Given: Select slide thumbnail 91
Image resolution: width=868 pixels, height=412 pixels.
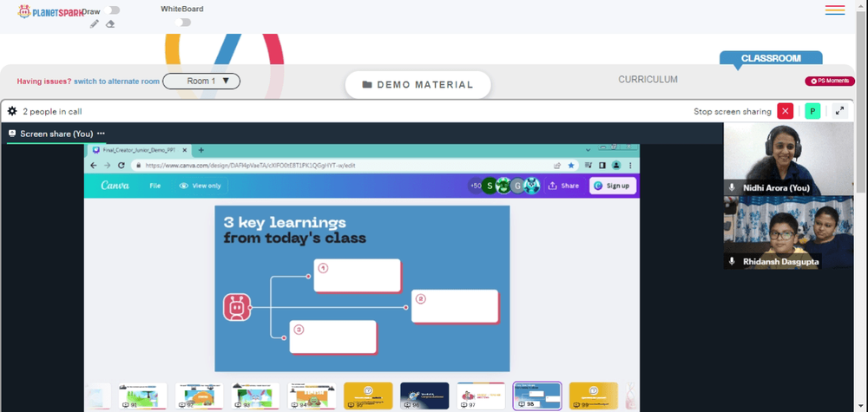Looking at the screenshot, I should click(x=143, y=396).
